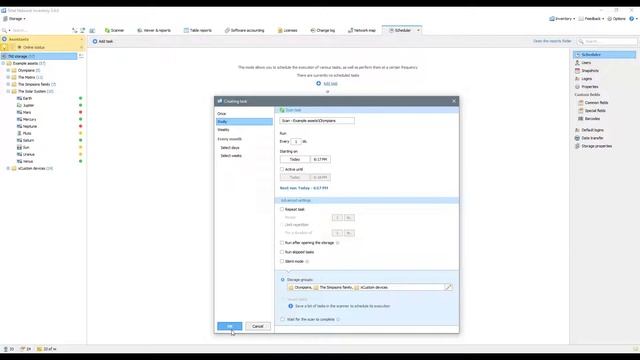
Task: Expand The Matrix group
Action: 8,77
